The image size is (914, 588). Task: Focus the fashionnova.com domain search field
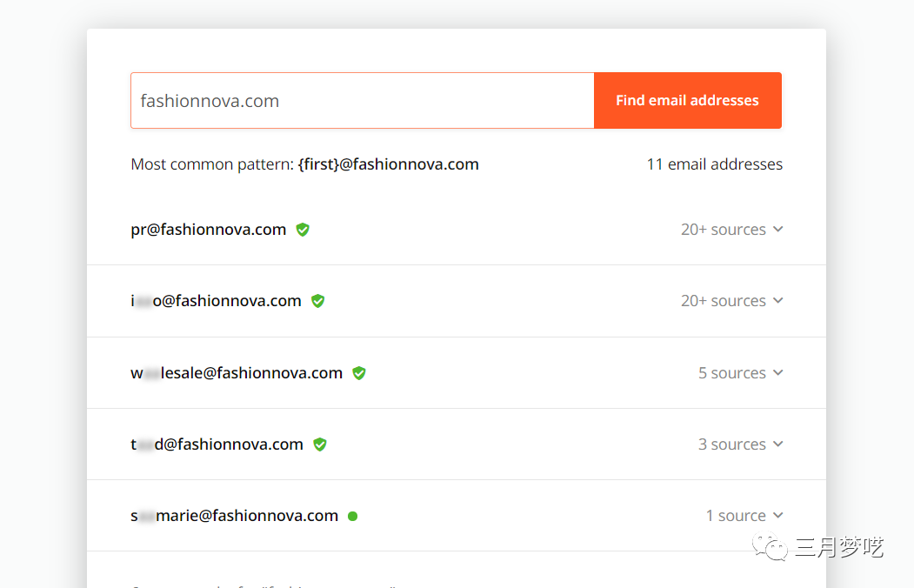pyautogui.click(x=362, y=101)
